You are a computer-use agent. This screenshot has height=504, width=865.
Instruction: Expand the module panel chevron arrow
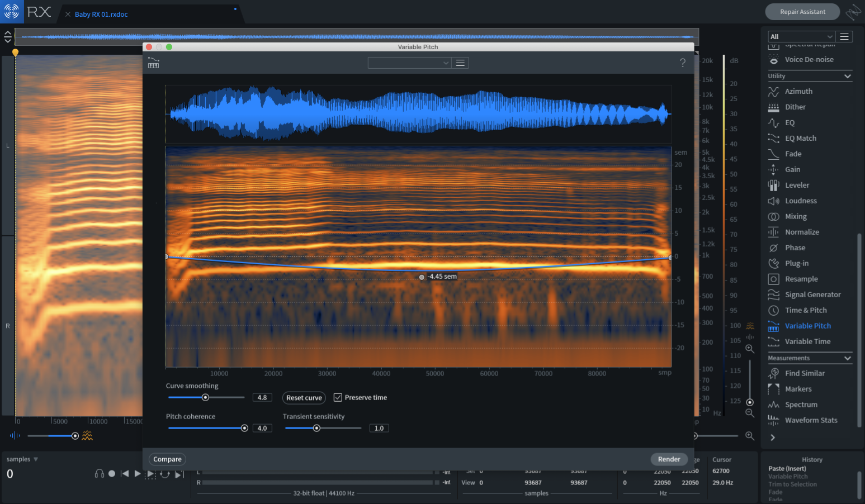click(773, 438)
